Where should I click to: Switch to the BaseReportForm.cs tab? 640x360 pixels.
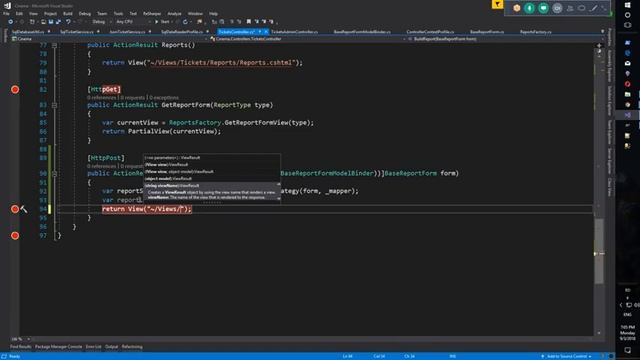(487, 32)
